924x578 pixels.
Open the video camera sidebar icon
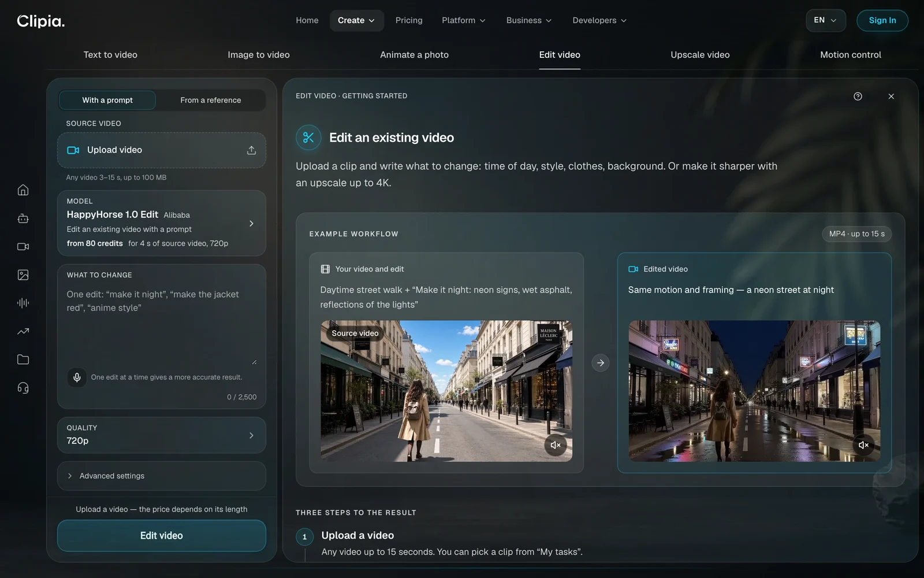[23, 247]
